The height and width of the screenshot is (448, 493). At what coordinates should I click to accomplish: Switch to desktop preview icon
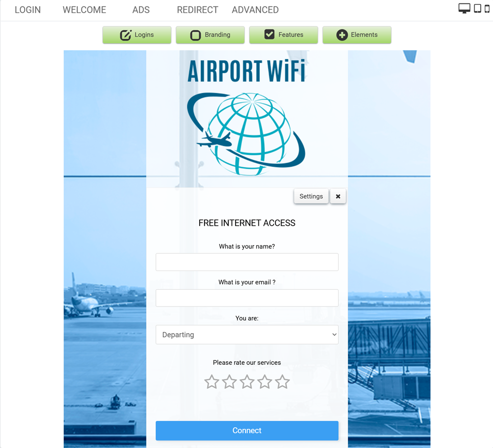tap(464, 8)
